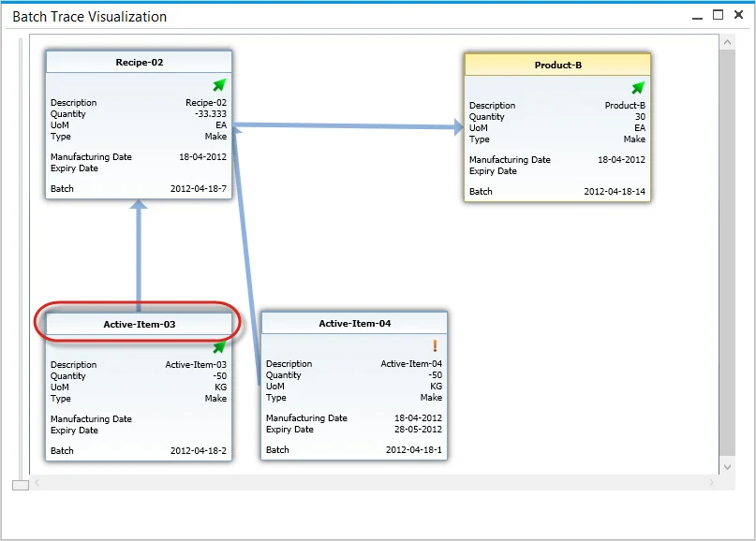Minimize the Batch Trace Visualization window

(697, 17)
